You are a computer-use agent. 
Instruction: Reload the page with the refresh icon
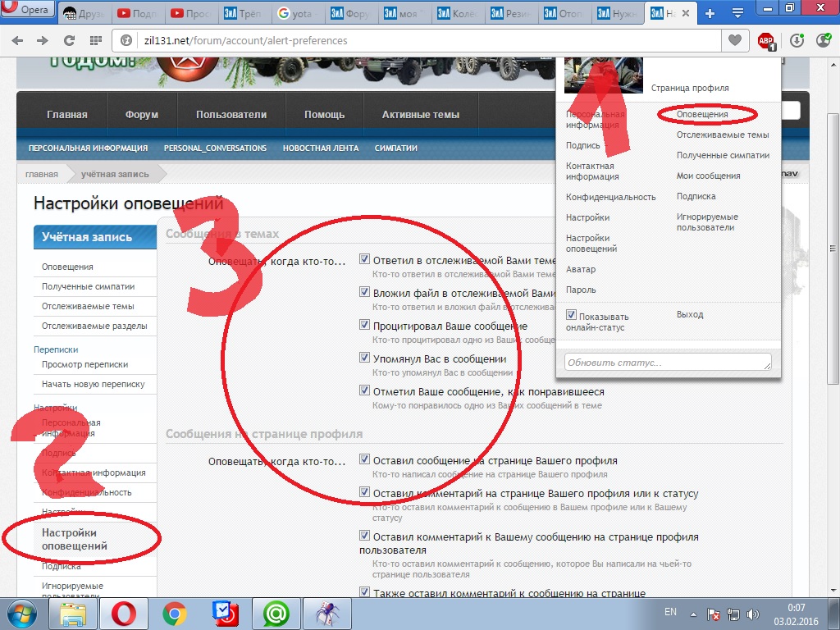[70, 40]
